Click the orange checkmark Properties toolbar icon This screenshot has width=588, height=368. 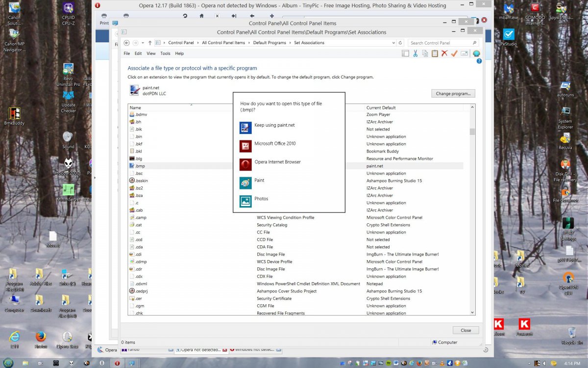click(454, 53)
